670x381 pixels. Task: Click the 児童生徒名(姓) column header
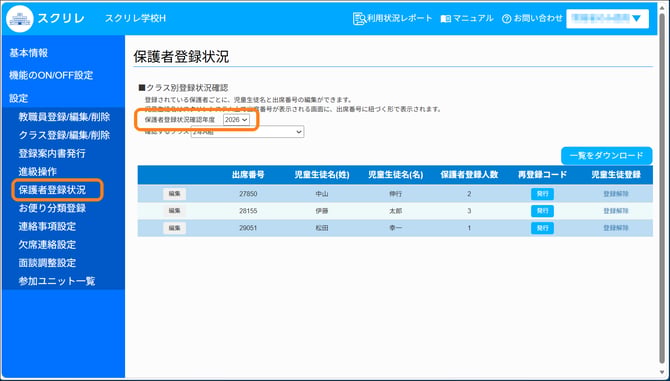coord(322,175)
